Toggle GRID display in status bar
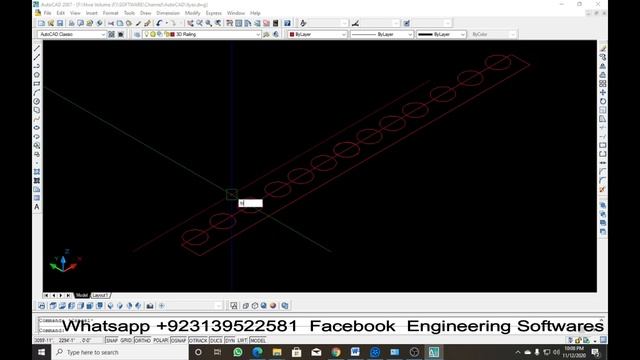 coord(126,340)
